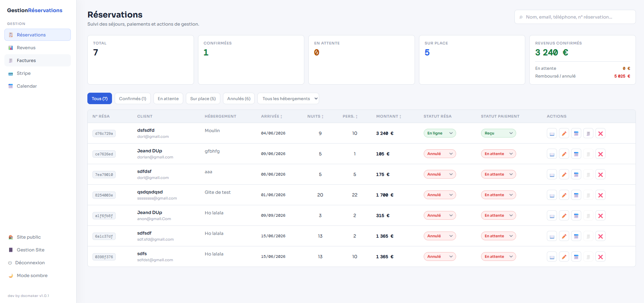
Task: Open En ligne status dropdown for d76c729a
Action: tap(440, 133)
